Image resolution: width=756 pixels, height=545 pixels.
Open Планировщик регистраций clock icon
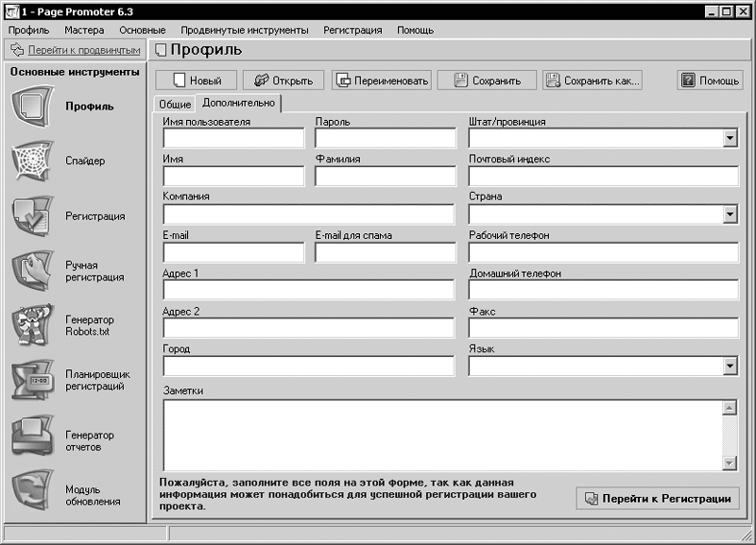point(33,380)
